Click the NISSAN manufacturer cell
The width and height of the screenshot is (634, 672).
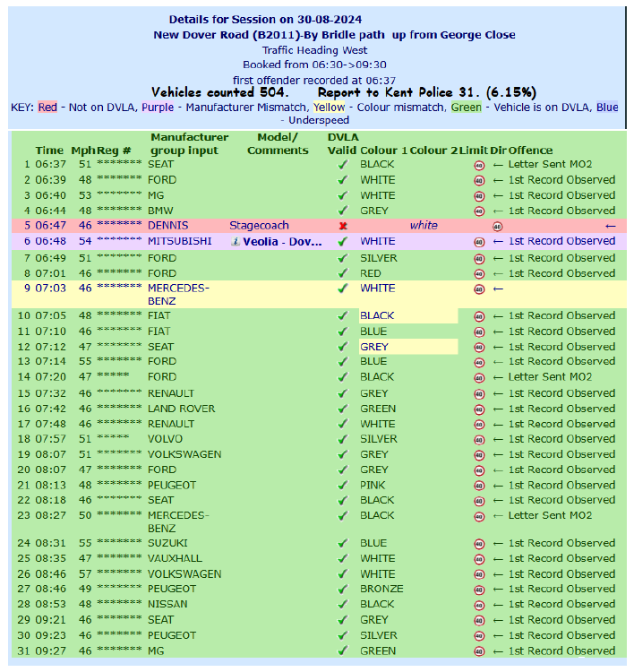click(x=167, y=604)
